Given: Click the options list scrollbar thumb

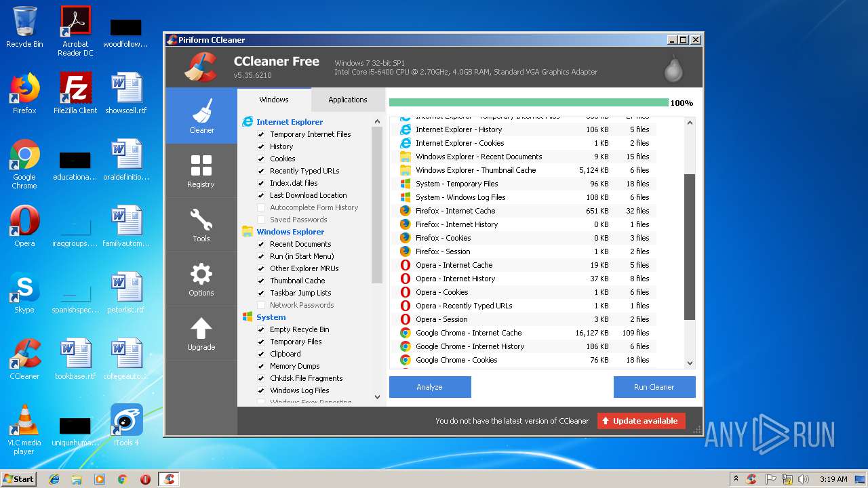Looking at the screenshot, I should click(377, 205).
